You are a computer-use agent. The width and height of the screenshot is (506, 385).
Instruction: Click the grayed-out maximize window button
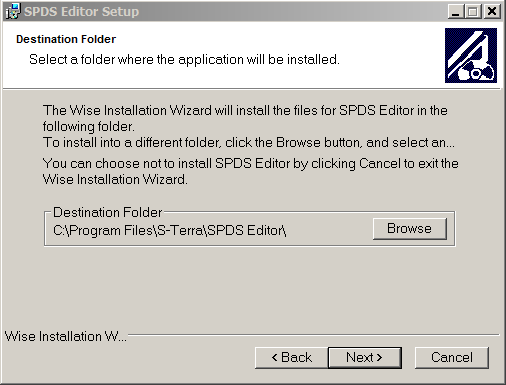[473, 12]
